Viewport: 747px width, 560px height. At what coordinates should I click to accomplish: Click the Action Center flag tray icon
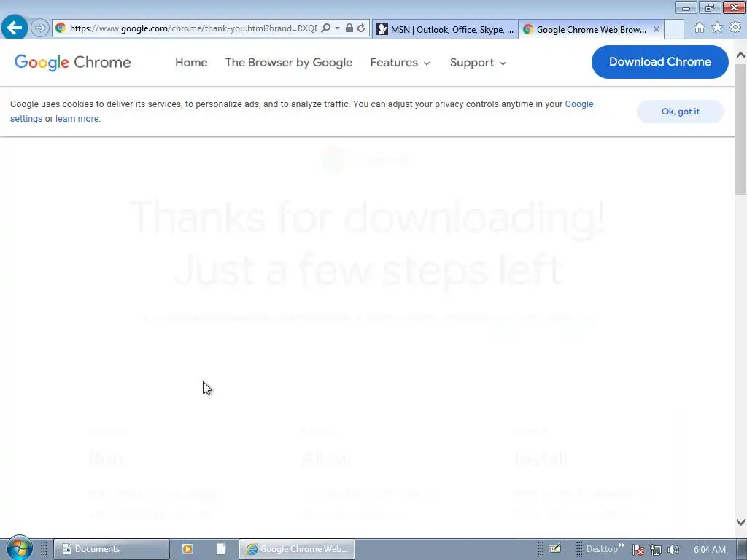click(x=638, y=550)
